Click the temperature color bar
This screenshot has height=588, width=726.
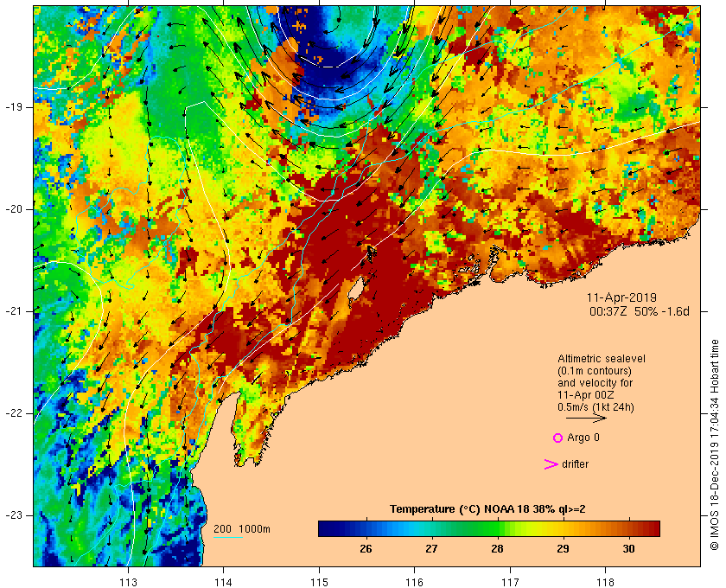point(489,528)
